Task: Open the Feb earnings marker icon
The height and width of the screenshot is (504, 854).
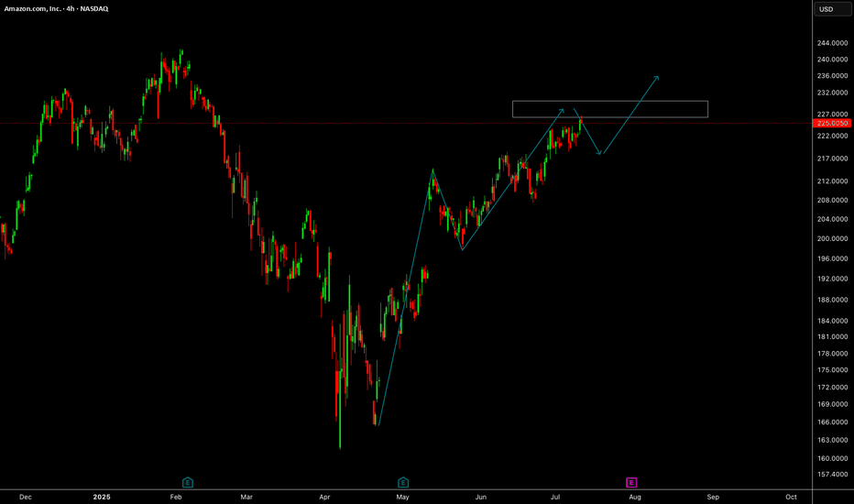Action: click(187, 482)
